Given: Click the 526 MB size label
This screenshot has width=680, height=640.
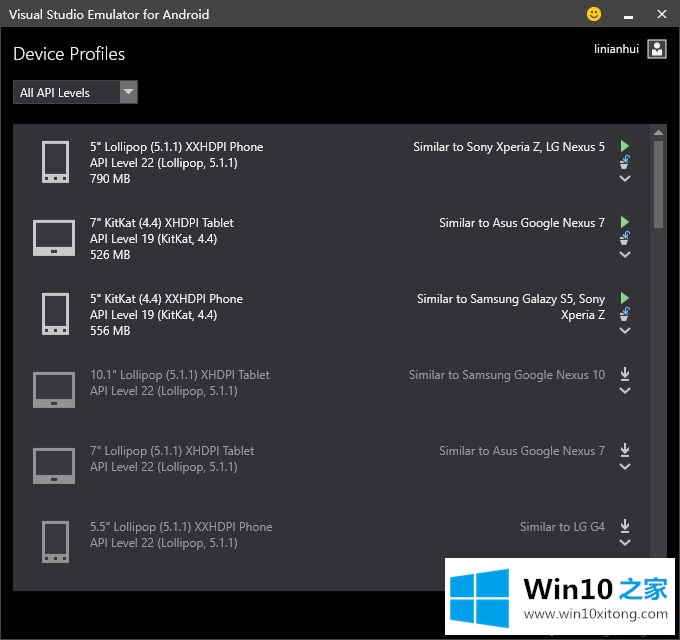Looking at the screenshot, I should [x=110, y=255].
